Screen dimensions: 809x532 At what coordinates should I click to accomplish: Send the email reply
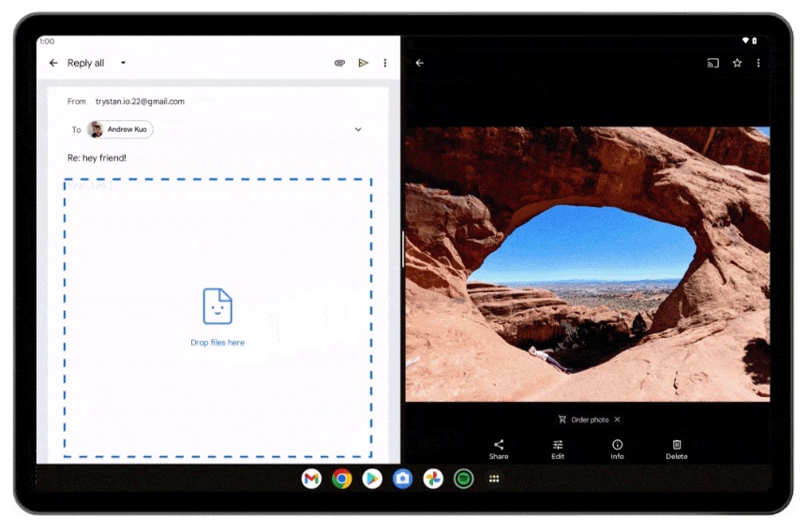tap(363, 63)
